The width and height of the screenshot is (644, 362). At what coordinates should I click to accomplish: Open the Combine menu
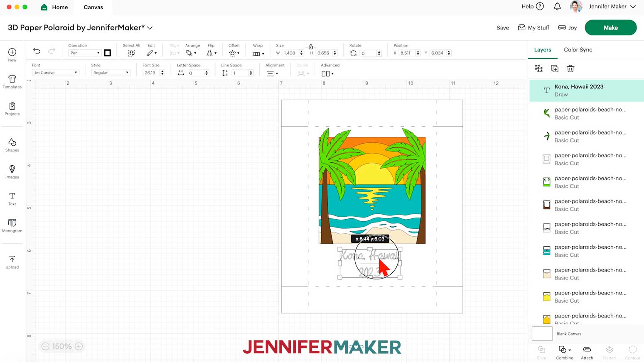(565, 352)
